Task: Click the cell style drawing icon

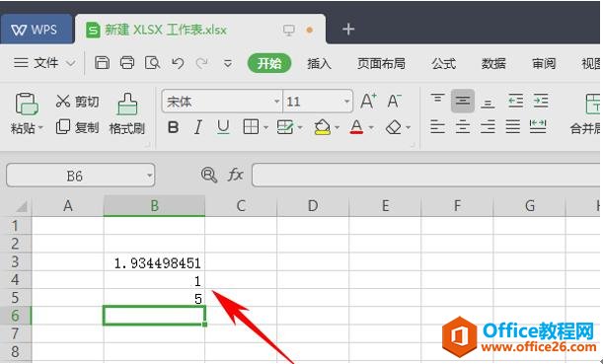Action: (x=285, y=127)
